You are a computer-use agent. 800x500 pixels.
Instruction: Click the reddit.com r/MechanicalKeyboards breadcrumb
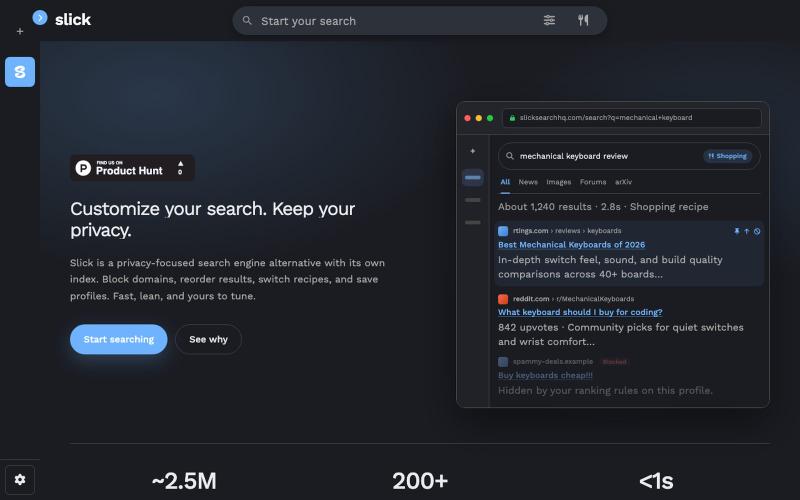(x=573, y=299)
